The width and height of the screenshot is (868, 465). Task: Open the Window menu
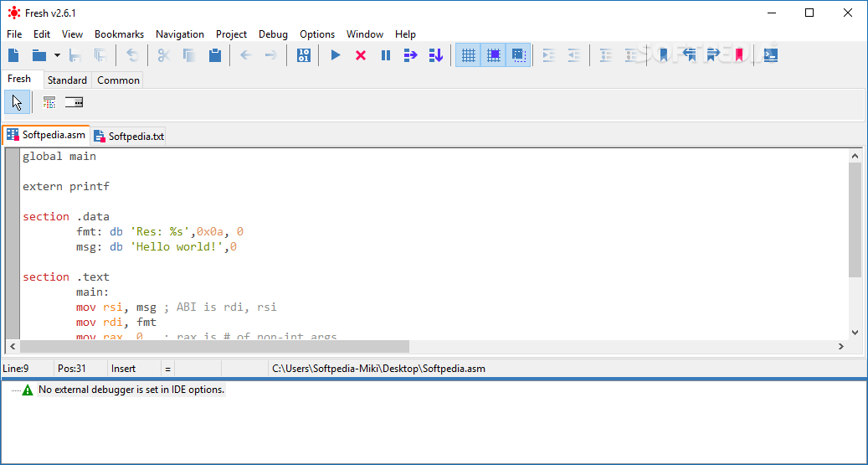[x=365, y=34]
